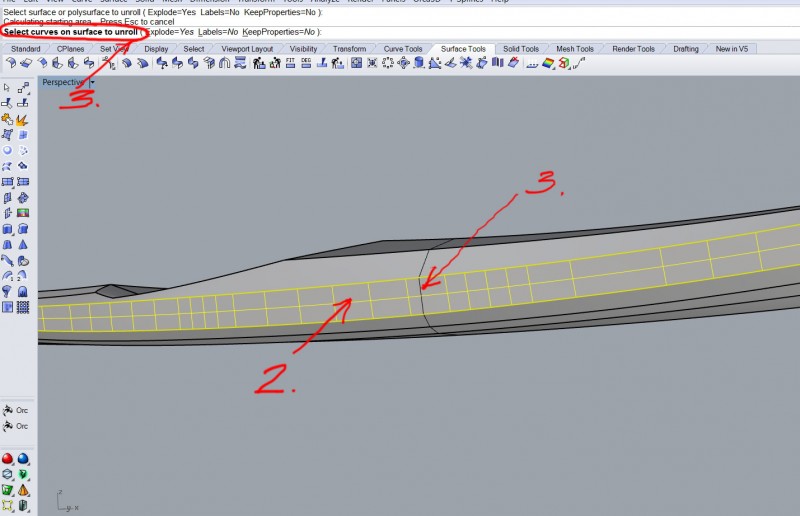Image resolution: width=800 pixels, height=516 pixels.
Task: Switch to the Display tab
Action: coord(156,49)
